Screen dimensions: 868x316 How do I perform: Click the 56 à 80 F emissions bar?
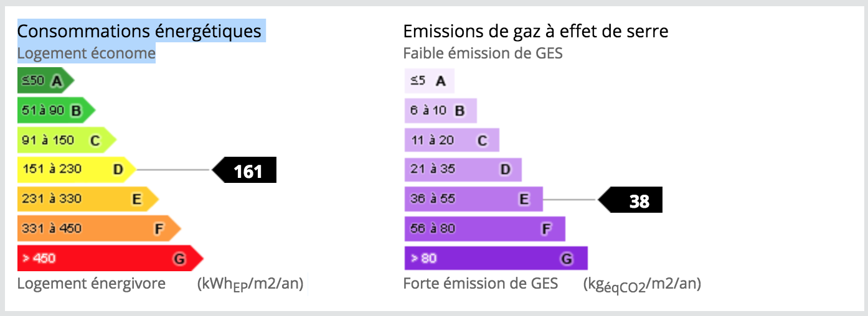point(484,228)
